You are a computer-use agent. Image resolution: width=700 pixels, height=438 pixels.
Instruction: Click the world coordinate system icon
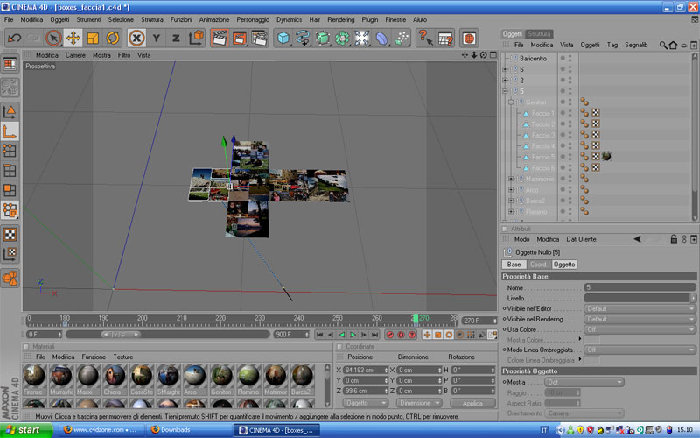(x=196, y=38)
